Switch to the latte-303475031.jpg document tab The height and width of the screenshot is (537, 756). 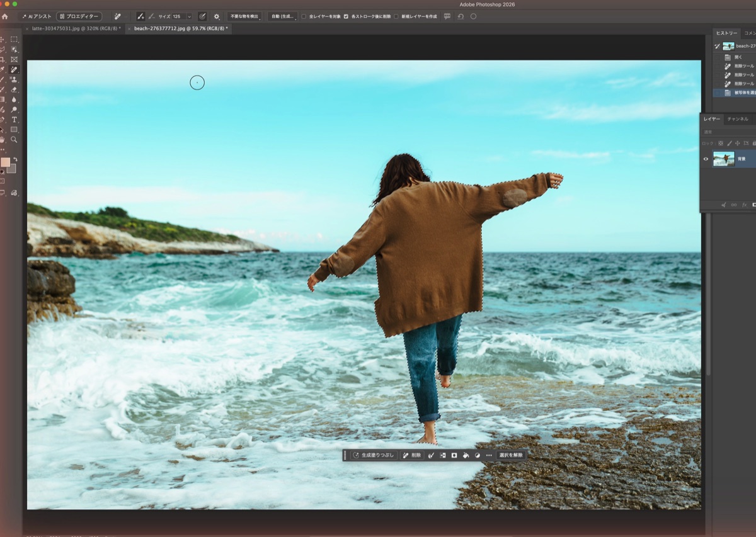(x=76, y=29)
